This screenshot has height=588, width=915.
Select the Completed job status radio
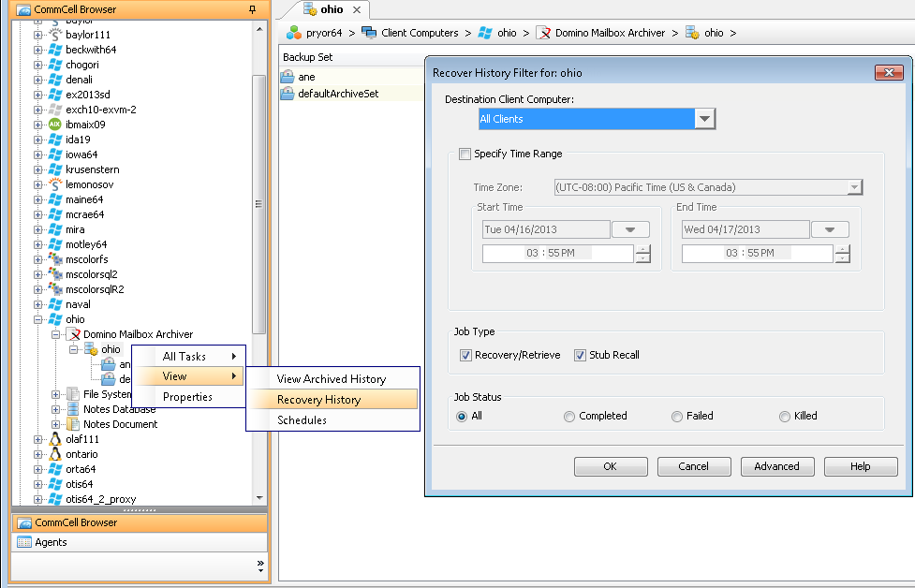coord(569,417)
